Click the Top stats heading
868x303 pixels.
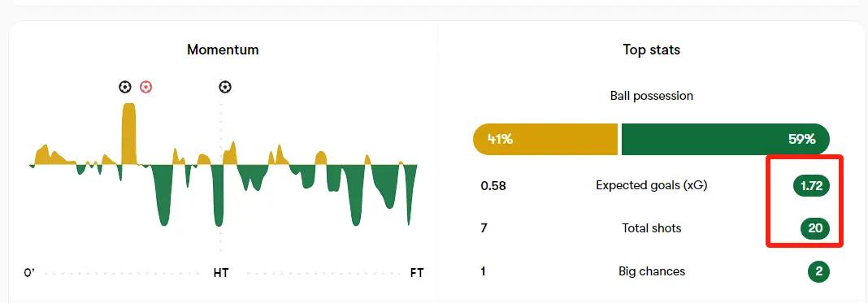[652, 50]
